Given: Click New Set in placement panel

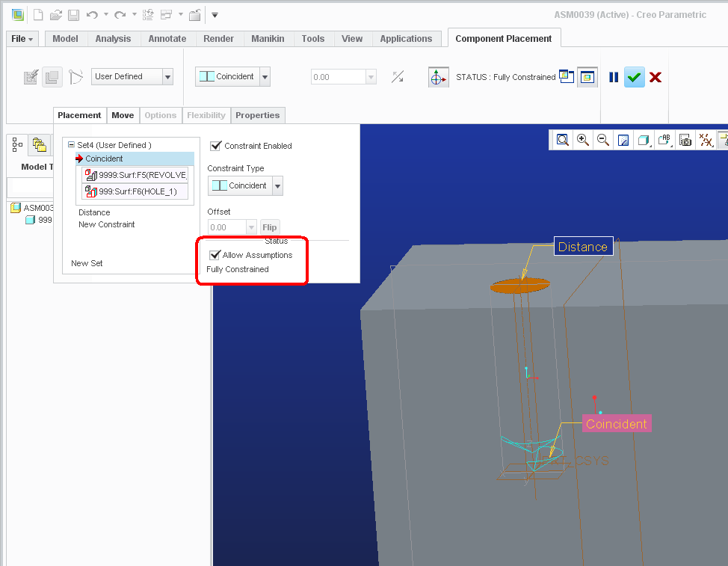Looking at the screenshot, I should point(87,263).
